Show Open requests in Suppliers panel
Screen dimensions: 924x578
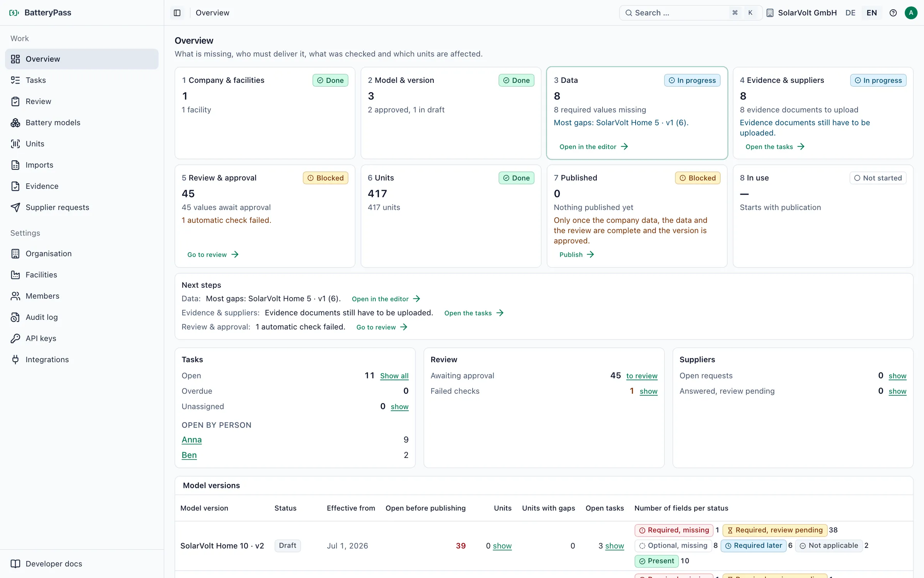point(897,376)
